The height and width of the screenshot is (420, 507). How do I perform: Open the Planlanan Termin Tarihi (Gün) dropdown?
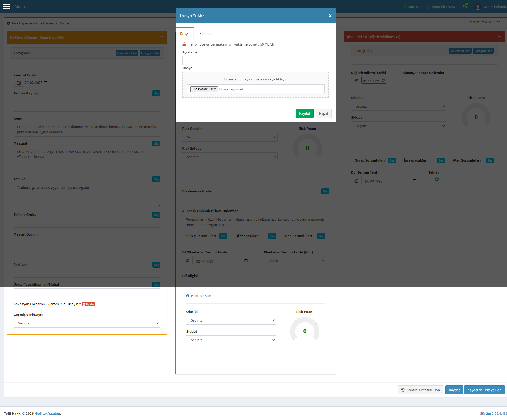(294, 261)
